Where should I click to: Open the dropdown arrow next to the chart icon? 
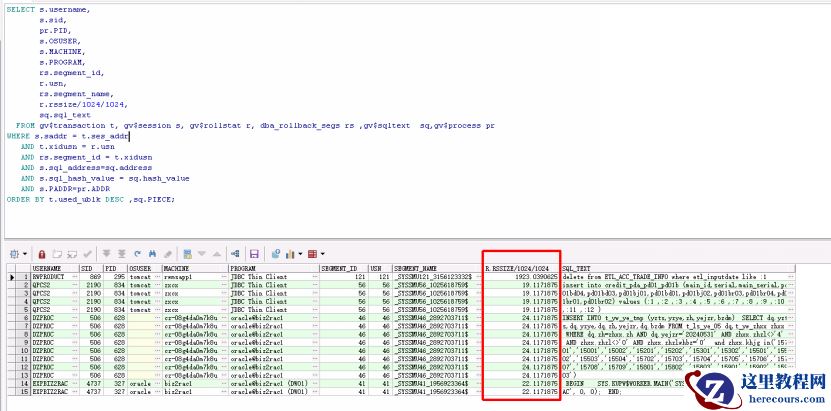tap(300, 254)
